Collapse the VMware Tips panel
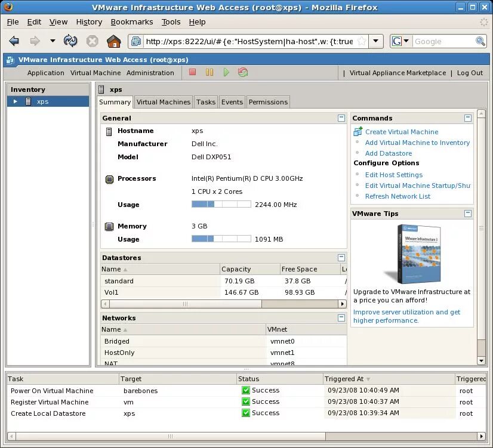The width and height of the screenshot is (493, 448). [468, 214]
